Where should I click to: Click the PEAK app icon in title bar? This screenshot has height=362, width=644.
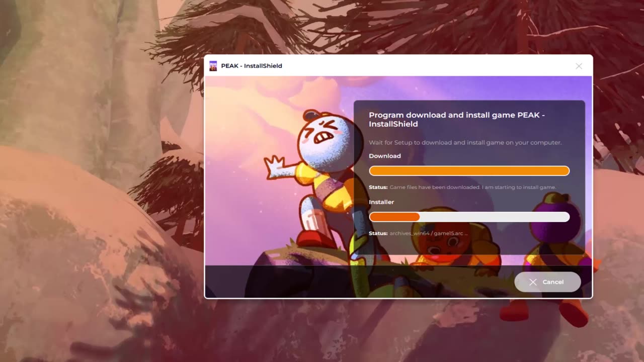click(213, 66)
